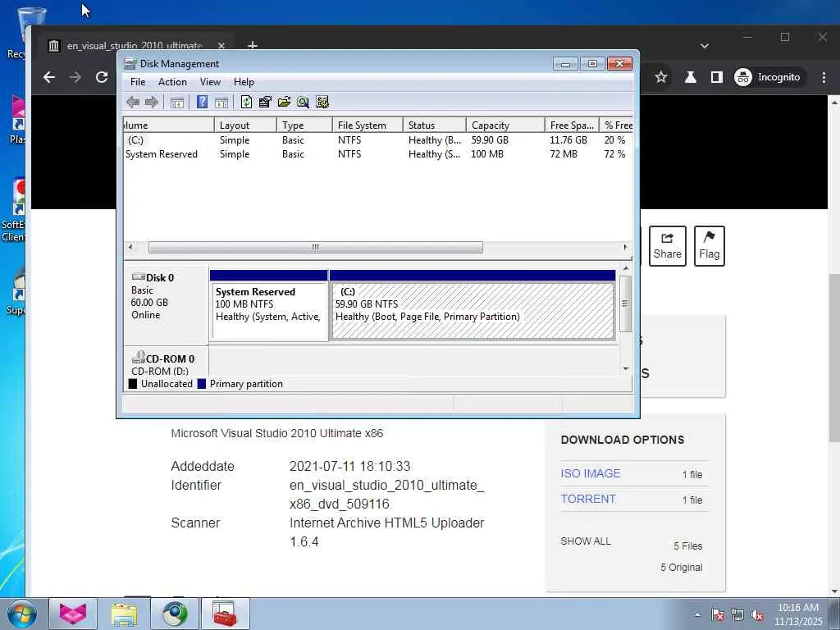Image resolution: width=840 pixels, height=630 pixels.
Task: Toggle Show/Hide Console Tree toolbar icon
Action: pyautogui.click(x=177, y=103)
